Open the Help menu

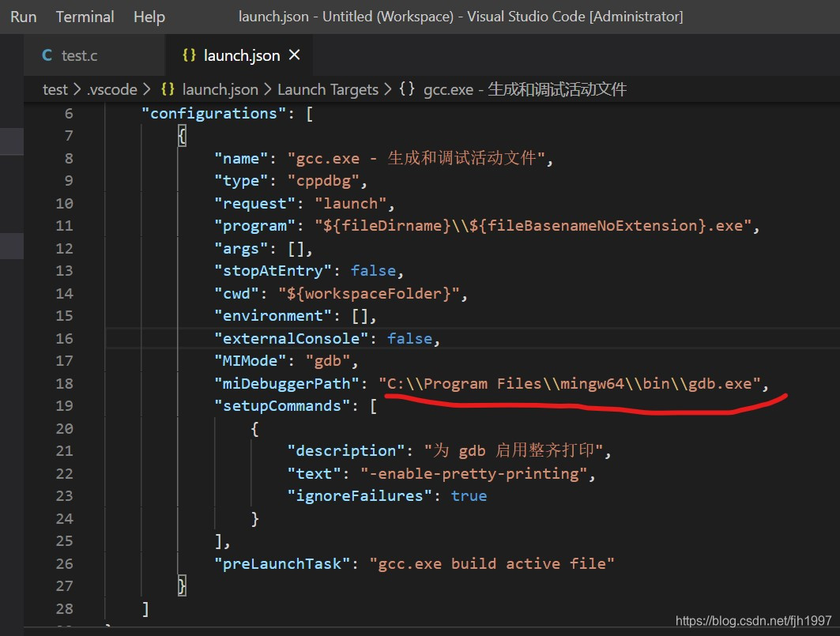coord(149,17)
